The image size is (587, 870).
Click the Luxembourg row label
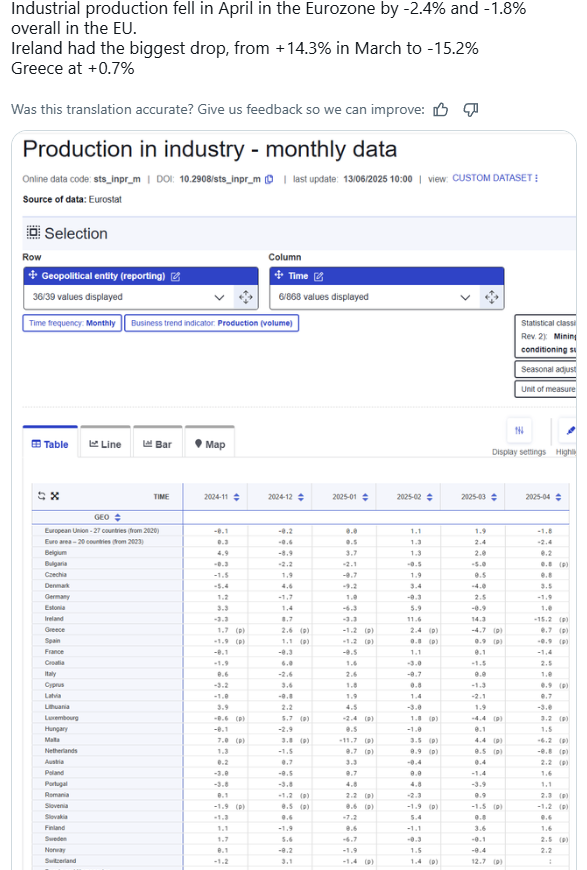point(61,717)
